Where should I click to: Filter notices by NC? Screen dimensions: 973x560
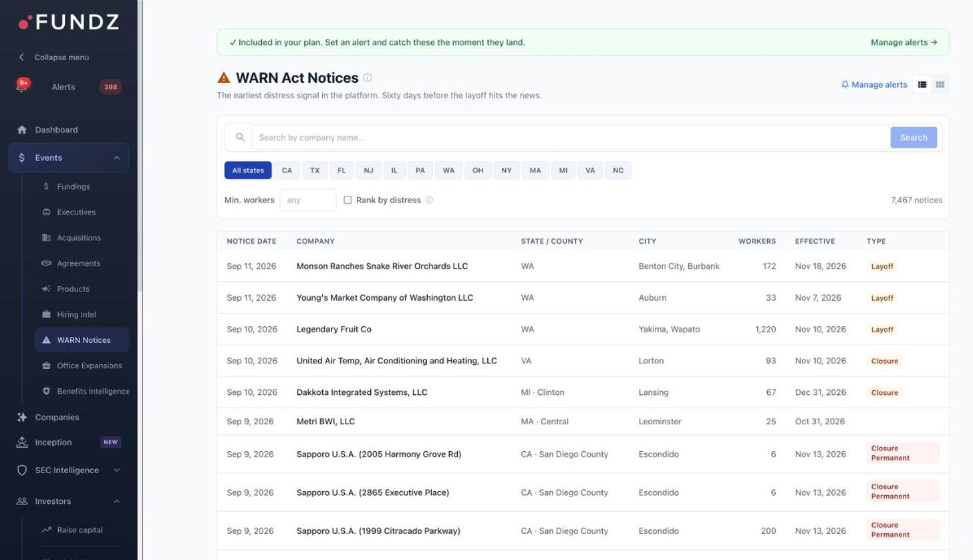(x=618, y=170)
